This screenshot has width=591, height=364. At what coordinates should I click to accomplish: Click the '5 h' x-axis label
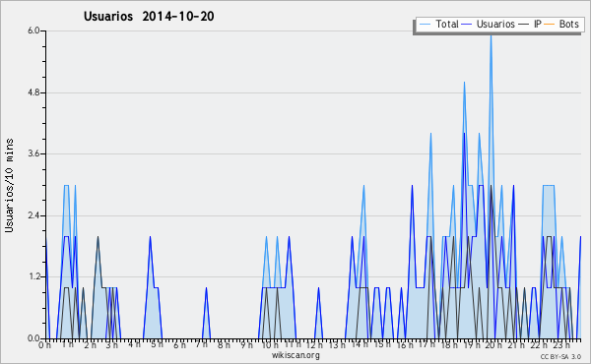pyautogui.click(x=158, y=344)
